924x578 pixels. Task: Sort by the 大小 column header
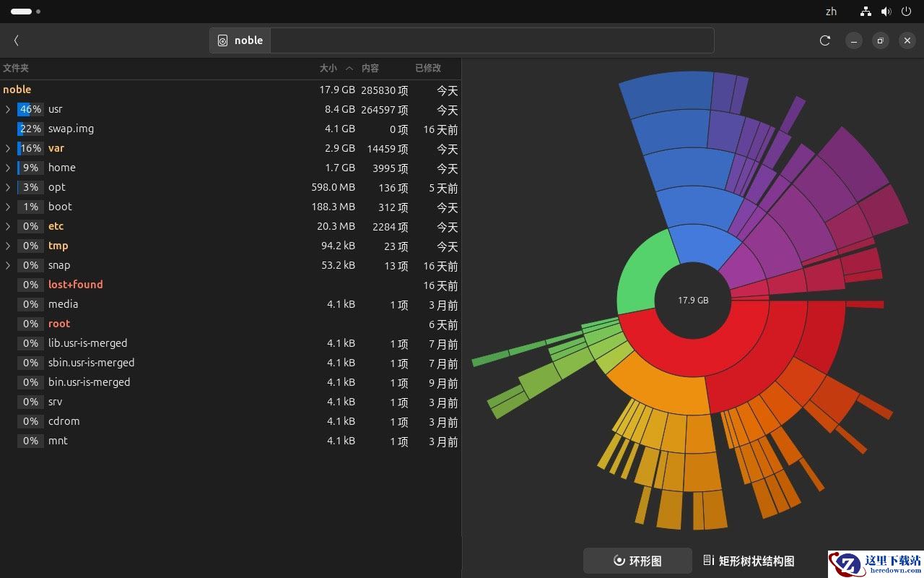328,68
